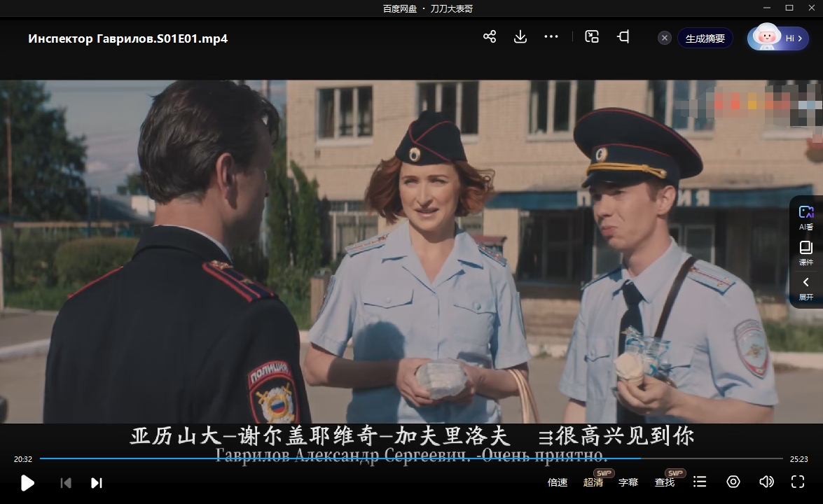Open the 课件 side panel
Image resolution: width=823 pixels, height=504 pixels.
click(806, 253)
